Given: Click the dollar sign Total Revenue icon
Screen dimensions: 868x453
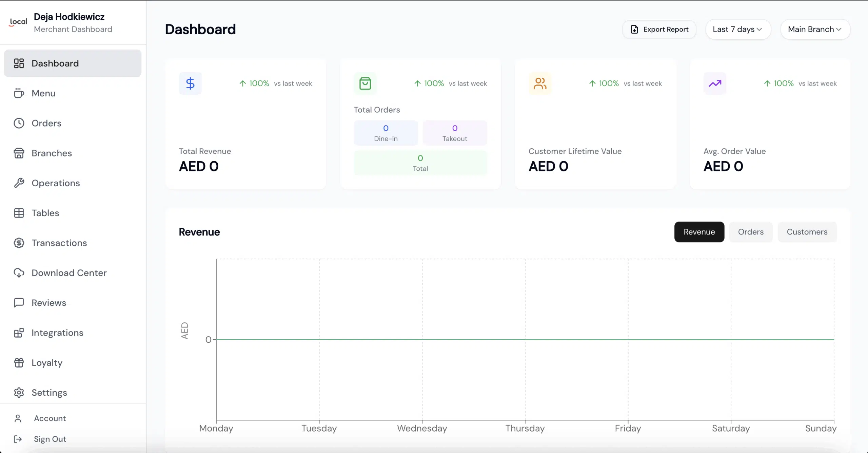Looking at the screenshot, I should (x=190, y=83).
